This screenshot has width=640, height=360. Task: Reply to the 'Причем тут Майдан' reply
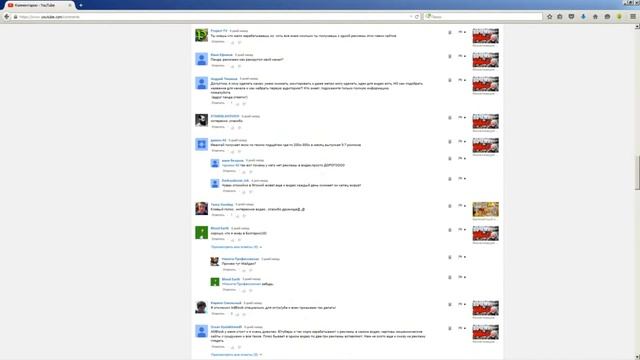(229, 270)
